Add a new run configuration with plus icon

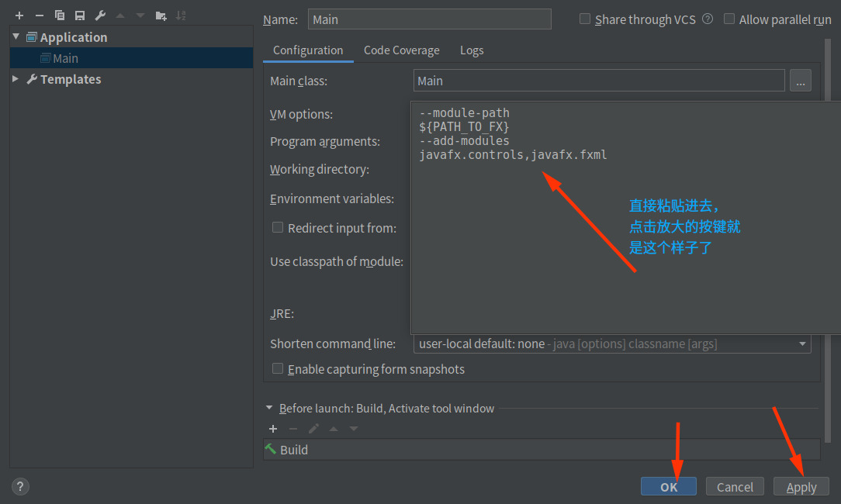tap(19, 15)
